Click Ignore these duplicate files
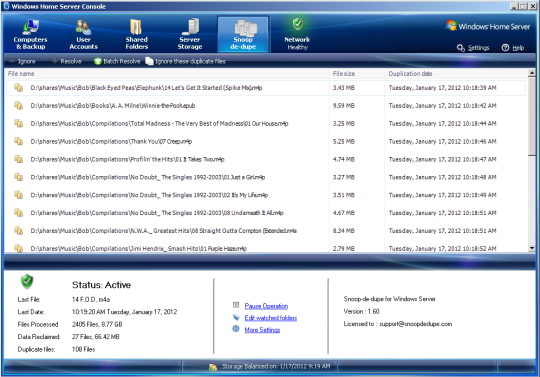The width and height of the screenshot is (540, 377). (x=186, y=61)
